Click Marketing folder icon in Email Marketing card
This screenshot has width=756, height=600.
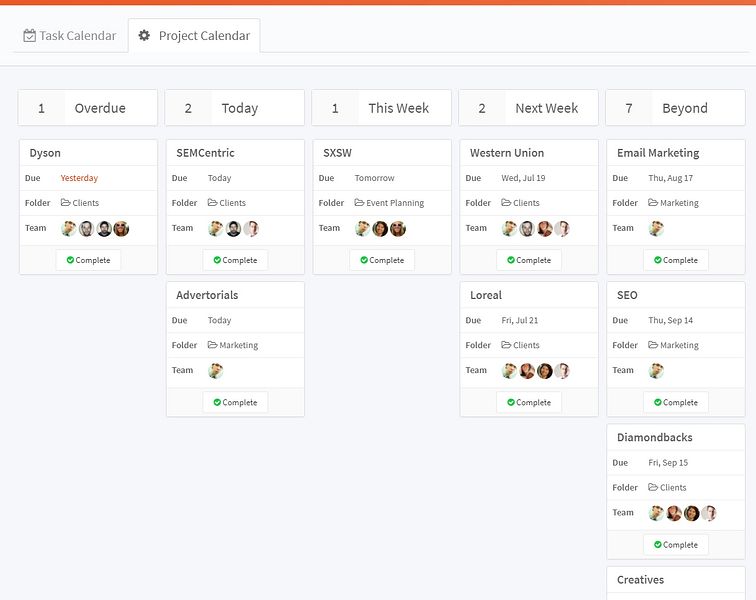tap(653, 203)
